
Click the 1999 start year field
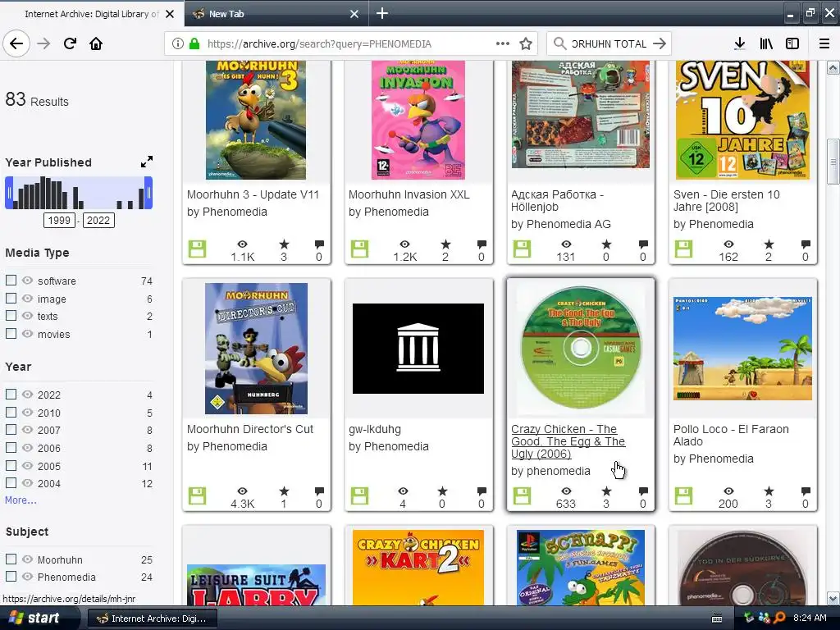(x=59, y=220)
